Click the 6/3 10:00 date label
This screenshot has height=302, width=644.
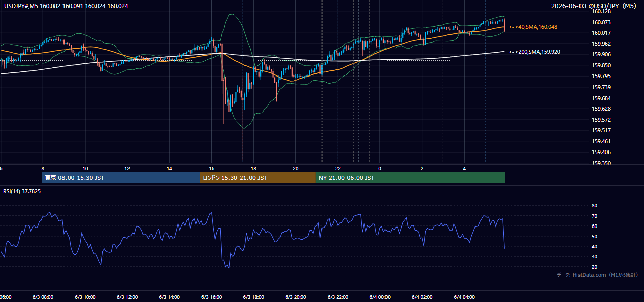click(85, 297)
